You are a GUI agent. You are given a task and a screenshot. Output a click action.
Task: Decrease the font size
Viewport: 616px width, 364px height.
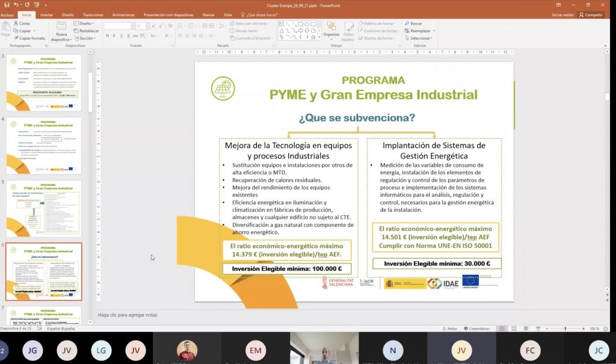(x=161, y=26)
